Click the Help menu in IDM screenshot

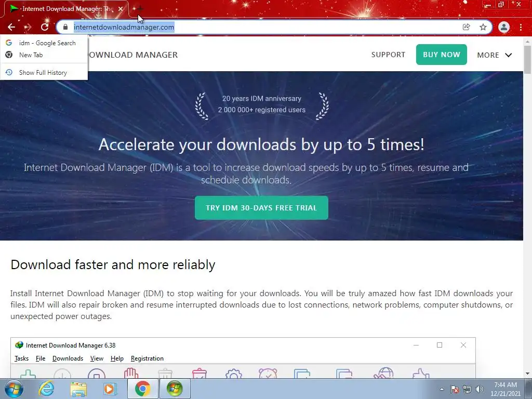(x=117, y=358)
